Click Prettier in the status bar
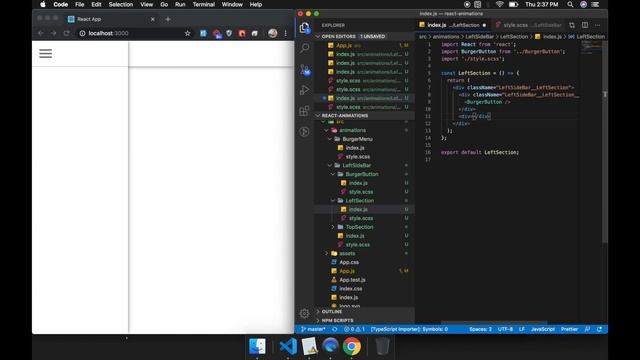Viewport: 640px width, 360px height. click(569, 329)
